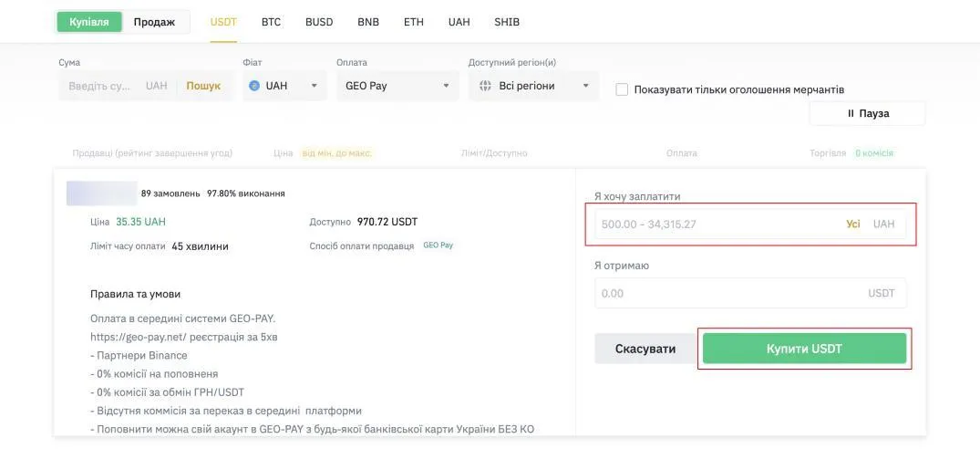Image resolution: width=980 pixels, height=449 pixels.
Task: Enable merchant-only ads checkbox
Action: (x=623, y=89)
